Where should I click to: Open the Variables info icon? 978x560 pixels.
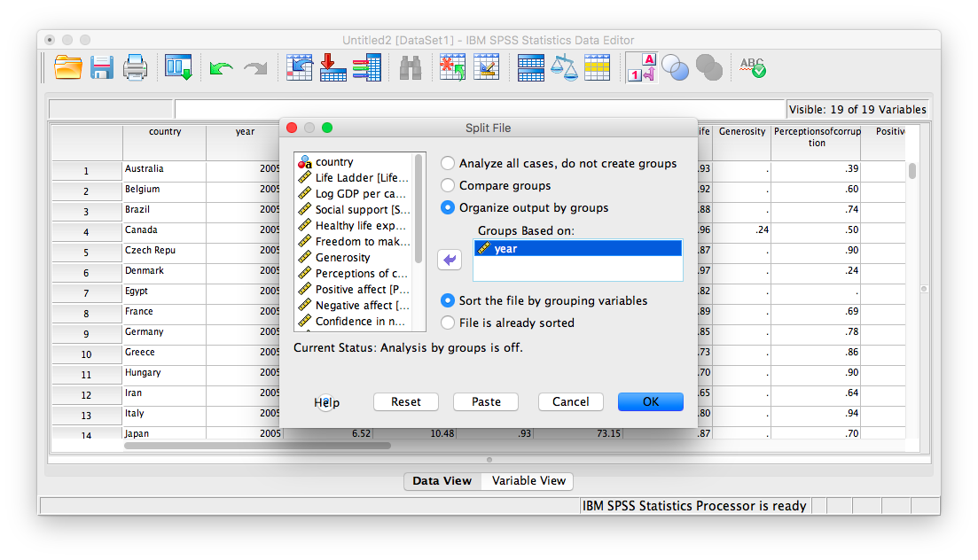tap(367, 67)
